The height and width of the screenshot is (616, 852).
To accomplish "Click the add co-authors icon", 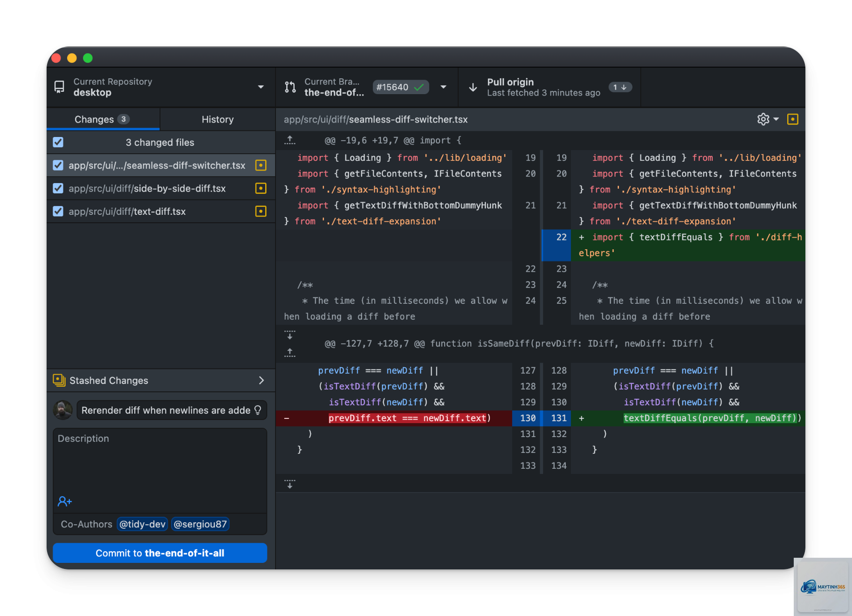I will 64,501.
